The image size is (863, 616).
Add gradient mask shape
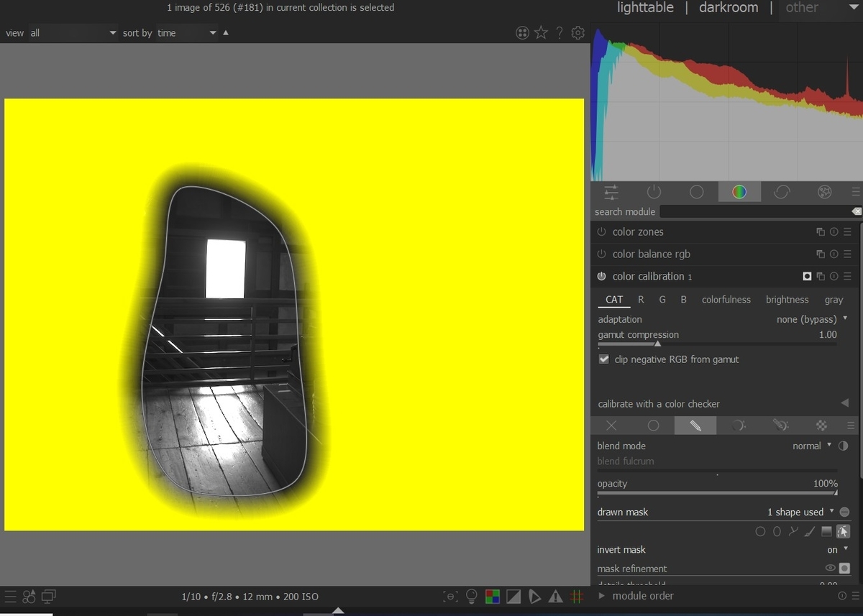click(826, 532)
